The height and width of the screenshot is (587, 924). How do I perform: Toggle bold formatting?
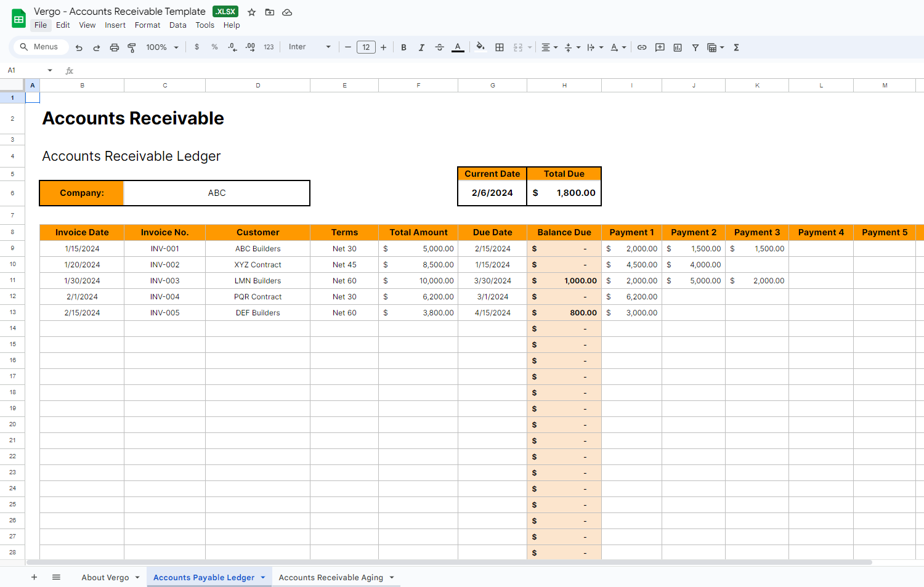[x=403, y=47]
